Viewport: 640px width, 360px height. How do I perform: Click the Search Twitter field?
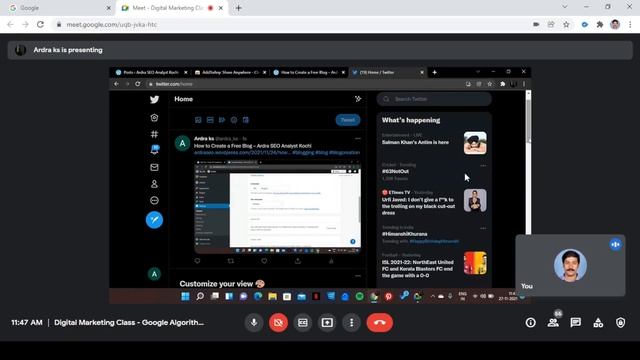point(434,99)
